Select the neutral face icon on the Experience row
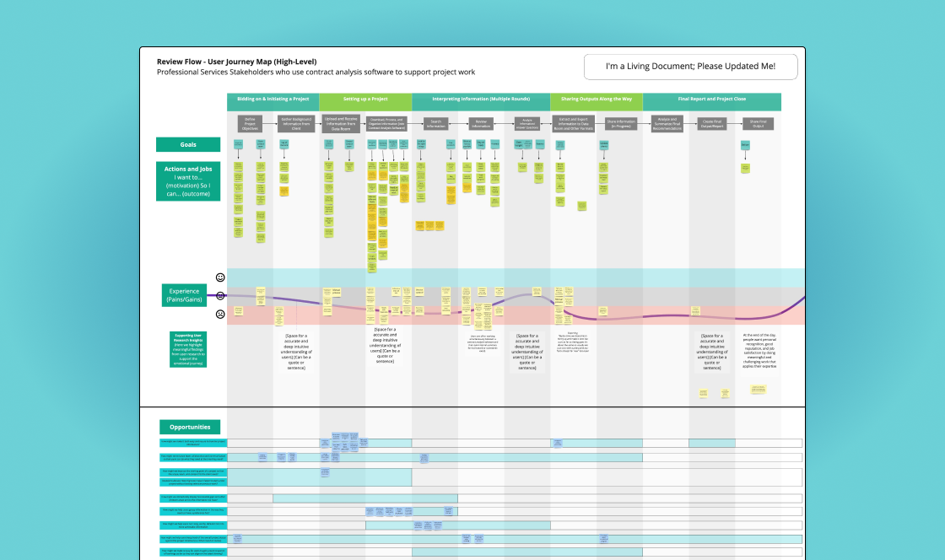This screenshot has height=560, width=945. (219, 295)
